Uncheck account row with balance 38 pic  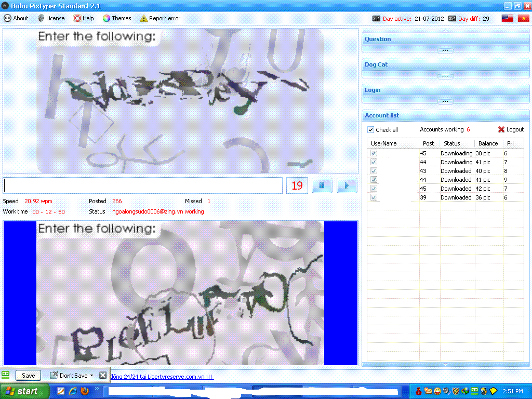point(374,153)
